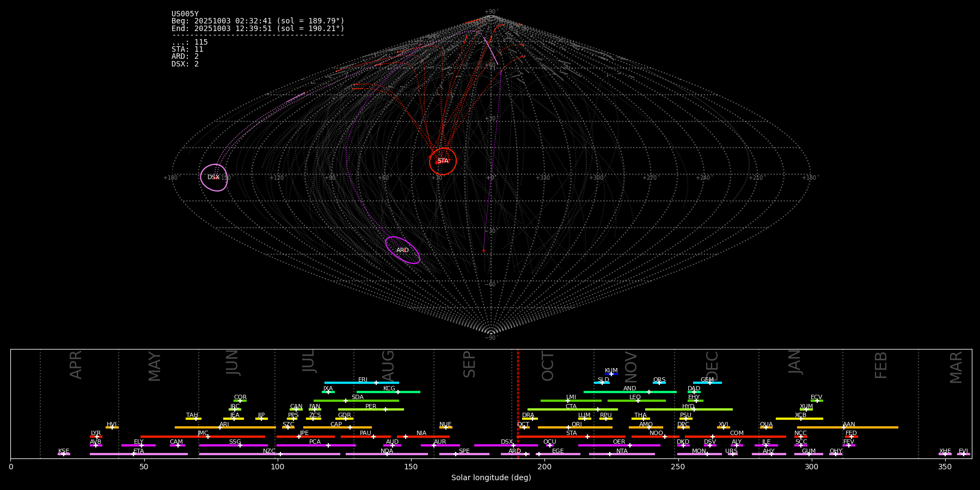Select the US005Y station ID text
This screenshot has height=490, width=980.
click(185, 14)
